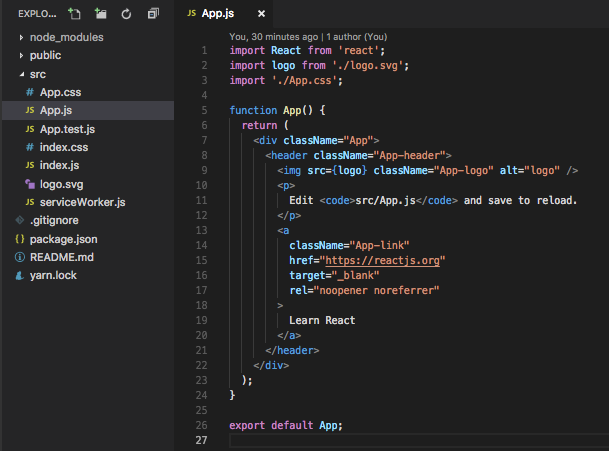Click line number 13 in the gutter

(202, 230)
